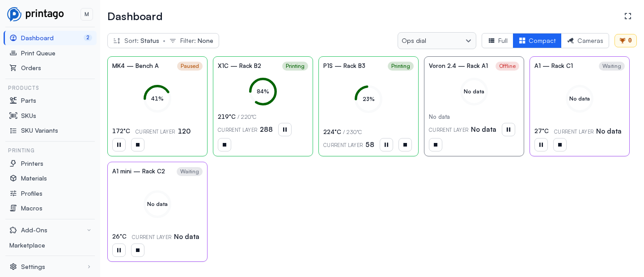Stop the P1S — Rack B3 print
This screenshot has width=644, height=277.
pos(405,145)
